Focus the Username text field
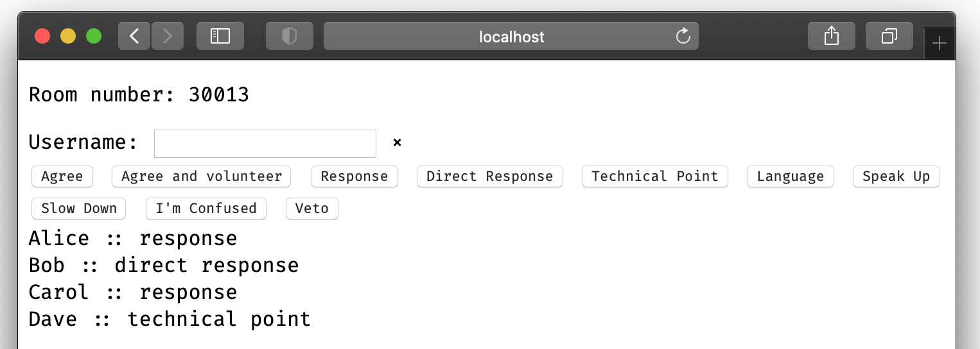980x349 pixels. 265,143
